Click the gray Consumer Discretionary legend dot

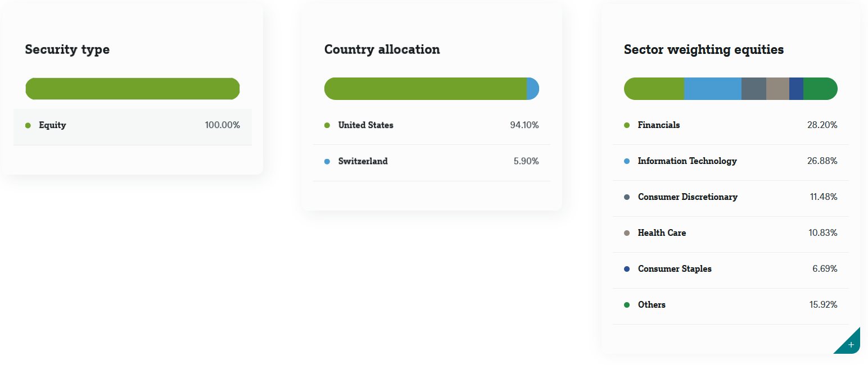tap(627, 197)
